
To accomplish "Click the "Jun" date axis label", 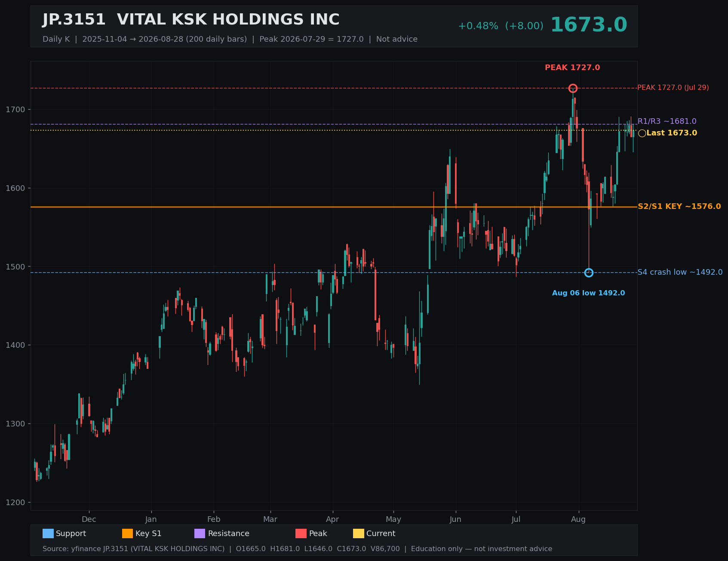I will click(x=455, y=519).
